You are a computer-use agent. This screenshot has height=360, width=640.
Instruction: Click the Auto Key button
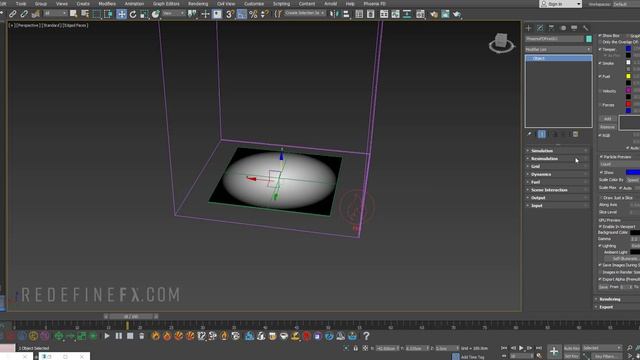(x=571, y=348)
